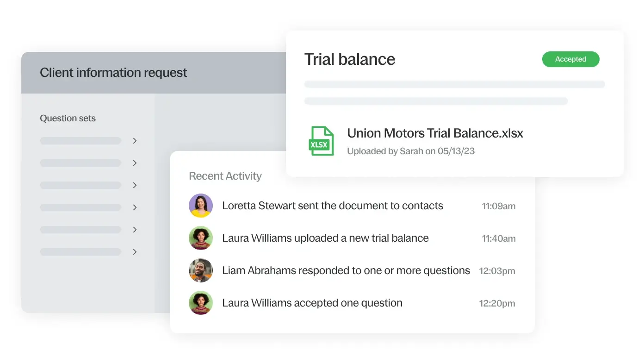
Task: Open Loretta Stewart sent the document entry
Action: 332,206
